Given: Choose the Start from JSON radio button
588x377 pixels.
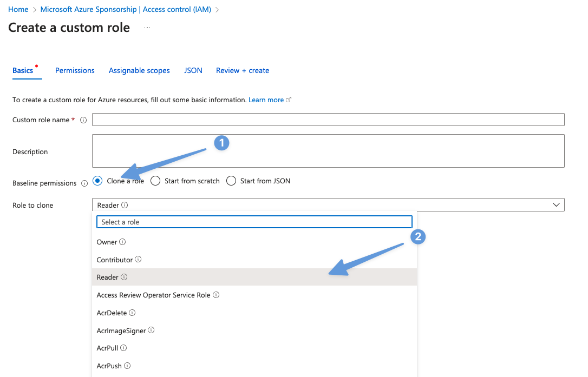Looking at the screenshot, I should [231, 181].
